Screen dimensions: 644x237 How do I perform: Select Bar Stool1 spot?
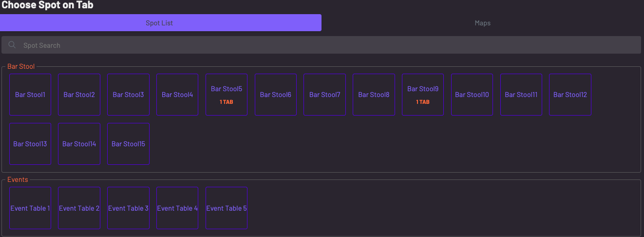30,95
